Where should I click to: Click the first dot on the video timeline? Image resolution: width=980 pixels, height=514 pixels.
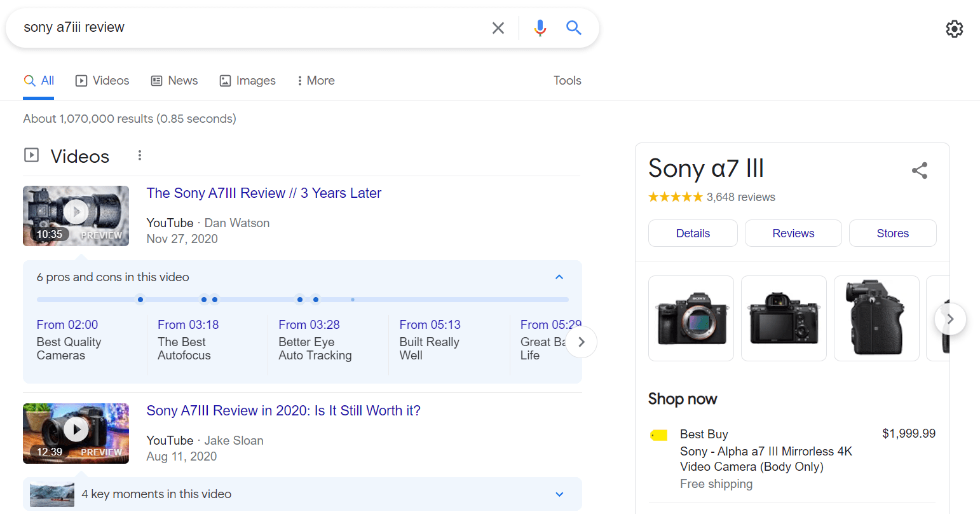click(140, 300)
